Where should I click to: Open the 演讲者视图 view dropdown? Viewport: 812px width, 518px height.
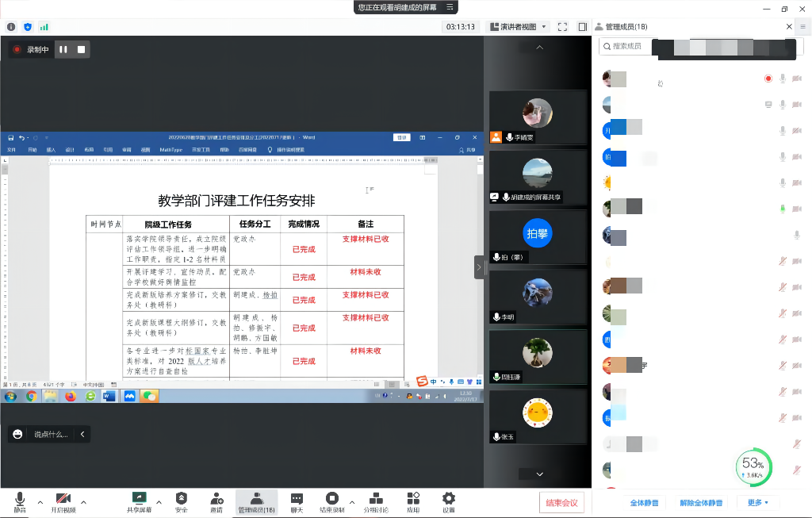click(x=518, y=26)
